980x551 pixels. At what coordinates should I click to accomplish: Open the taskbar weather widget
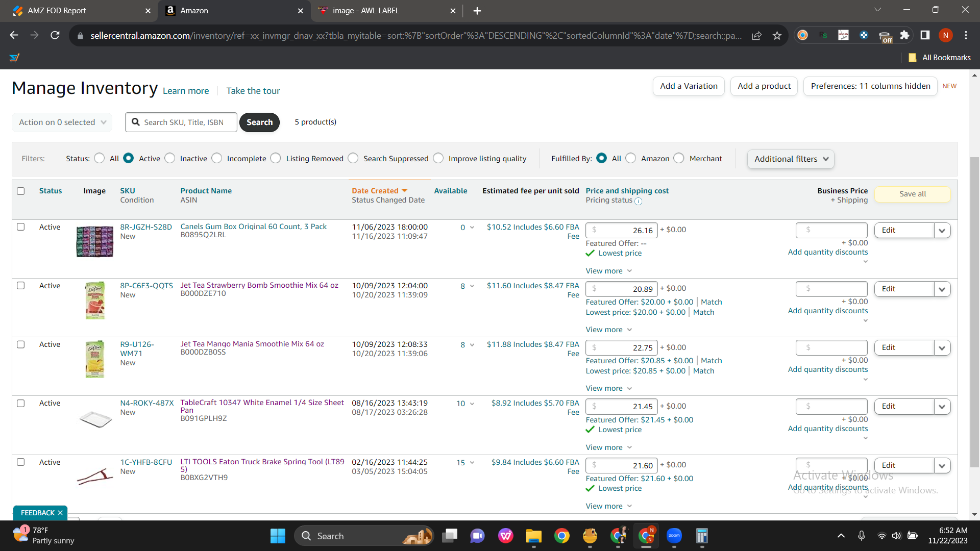[x=44, y=536]
